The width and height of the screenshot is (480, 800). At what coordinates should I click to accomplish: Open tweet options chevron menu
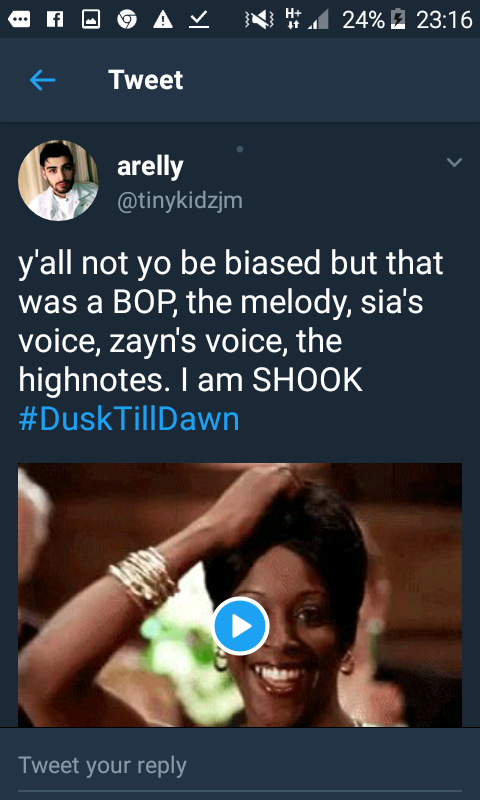pyautogui.click(x=454, y=163)
